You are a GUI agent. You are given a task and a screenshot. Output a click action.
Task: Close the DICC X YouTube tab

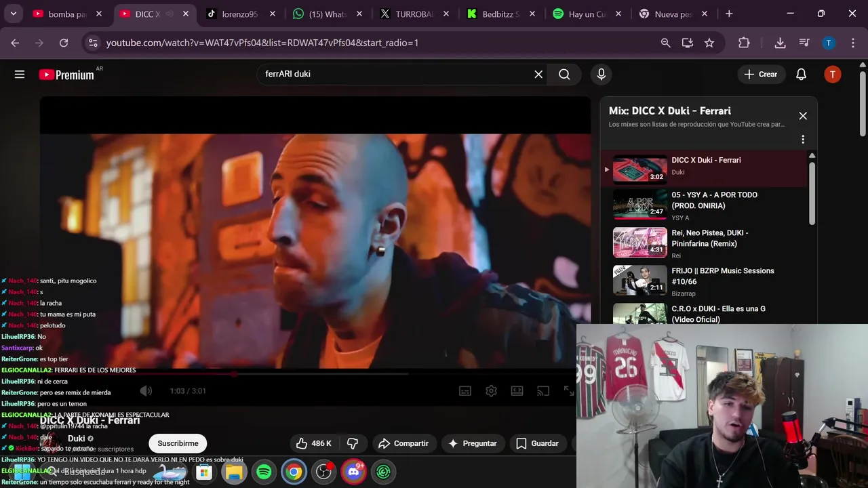pos(186,14)
